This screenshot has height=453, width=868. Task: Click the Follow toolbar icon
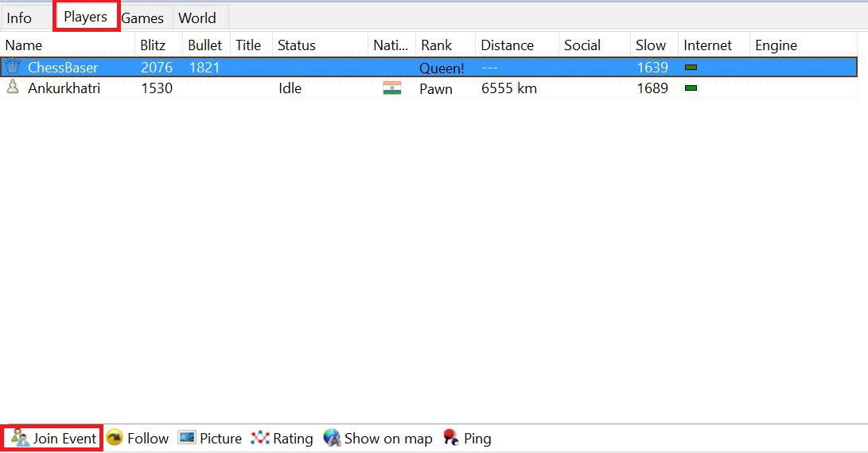115,438
